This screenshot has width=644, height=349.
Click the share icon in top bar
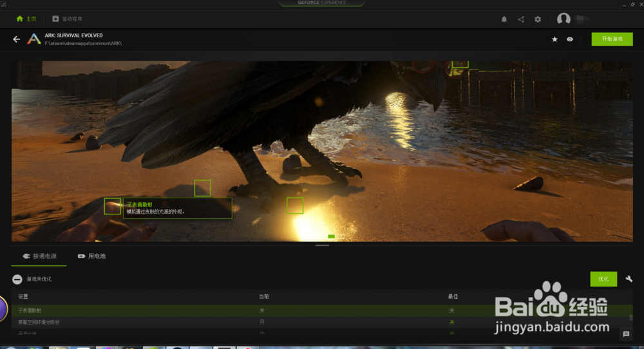[x=521, y=19]
